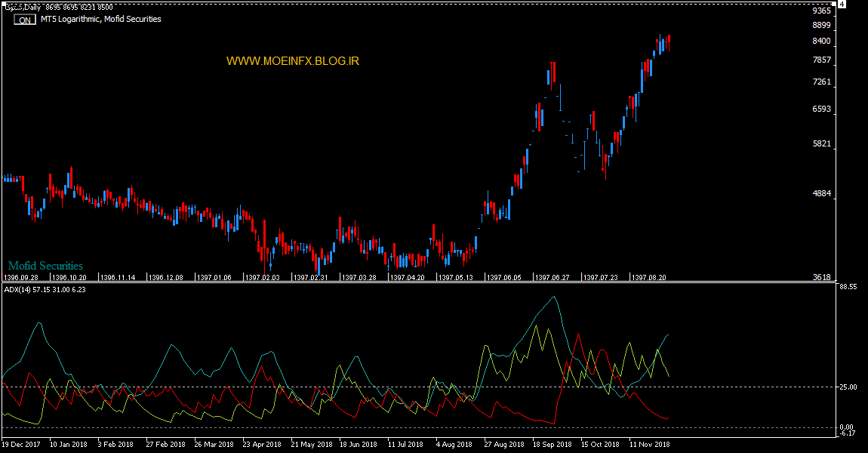Click the 25.00 ADX level label
This screenshot has height=453, width=868.
848,387
